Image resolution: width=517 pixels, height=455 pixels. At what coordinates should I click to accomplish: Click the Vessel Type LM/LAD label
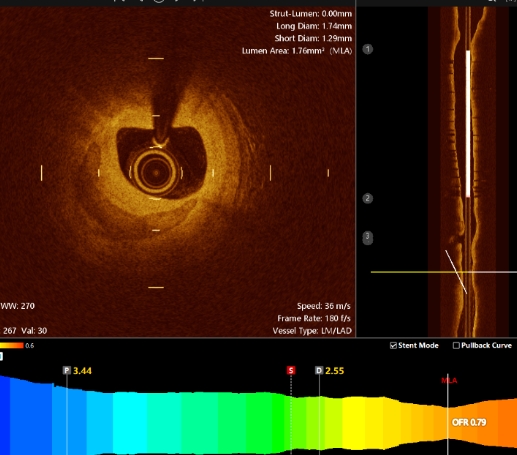coord(312,331)
